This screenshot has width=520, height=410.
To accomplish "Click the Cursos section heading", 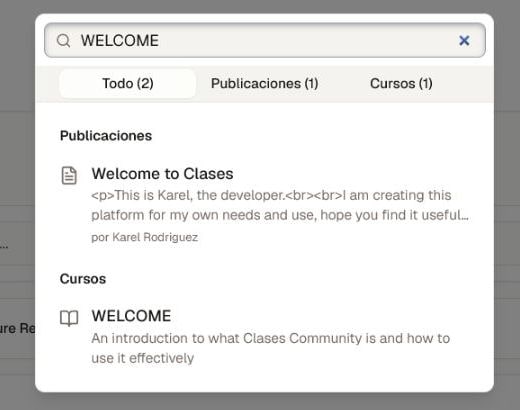I will point(83,279).
